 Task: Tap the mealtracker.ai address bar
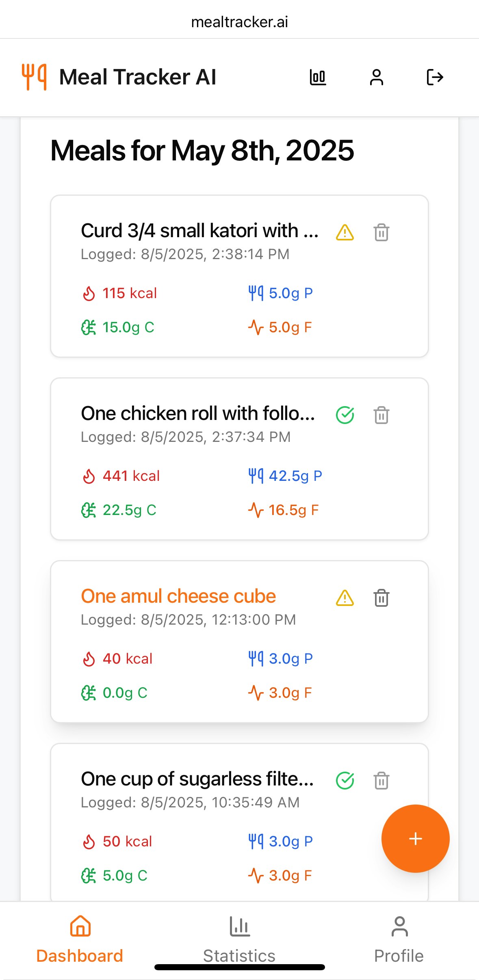tap(239, 22)
